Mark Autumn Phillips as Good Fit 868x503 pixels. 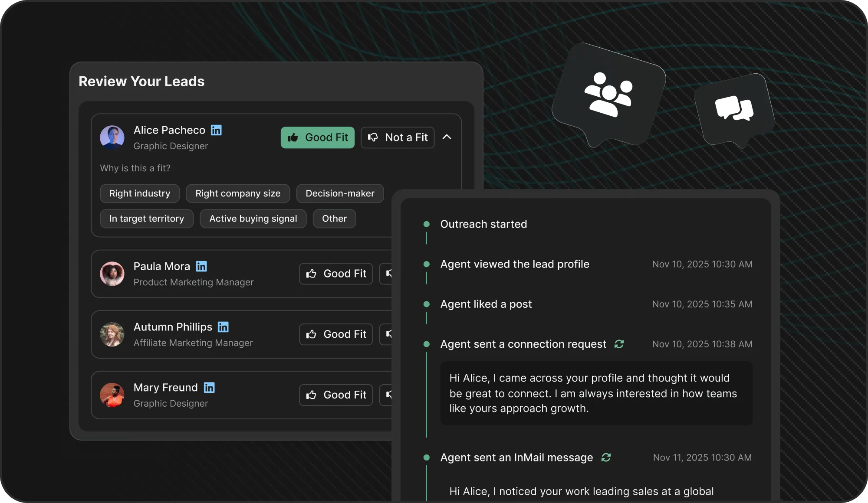[x=336, y=334]
